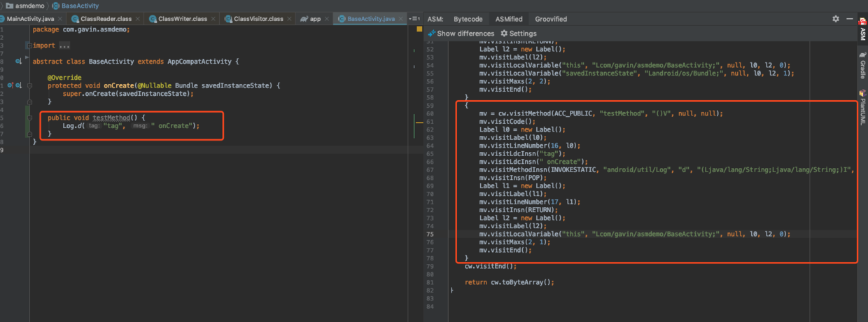Open the ClassVisitor.class editor tab
Viewport: 868px width, 322px height.
click(x=259, y=19)
